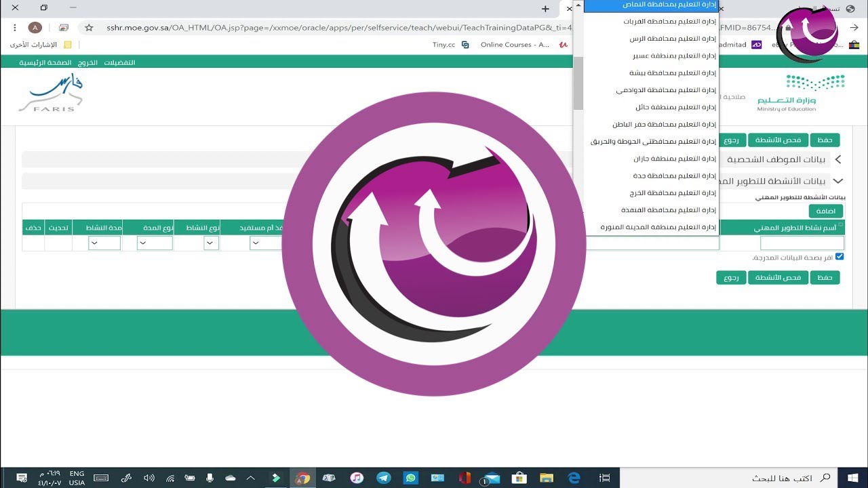The image size is (868, 488).
Task: Toggle أقر بصحة البيانات المدرجة checkbox
Action: 840,257
